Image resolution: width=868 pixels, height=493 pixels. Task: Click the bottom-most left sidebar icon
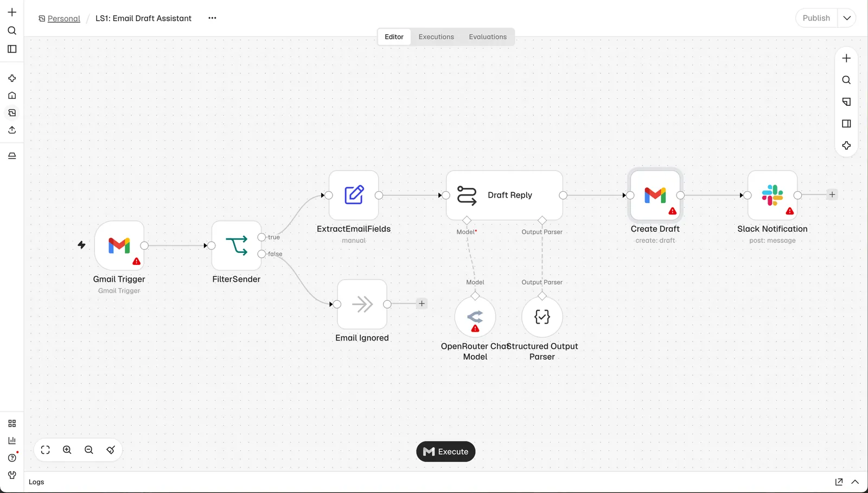pyautogui.click(x=12, y=475)
